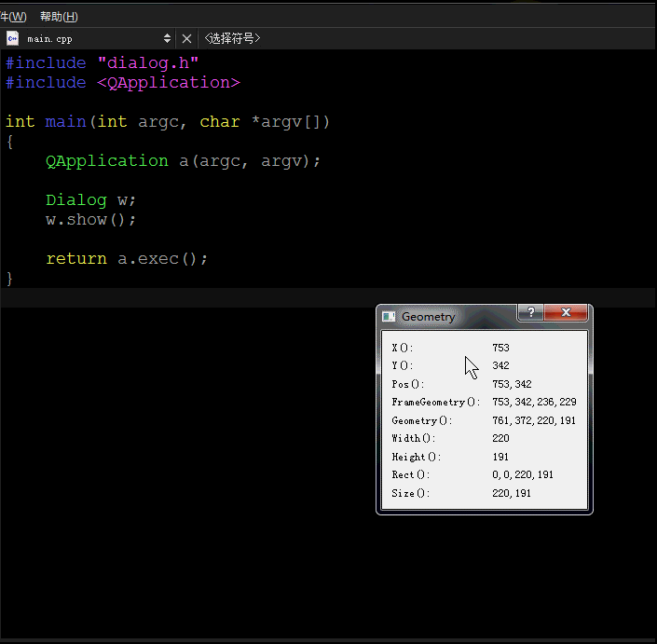Click the "dialog.h" include string in code
657x644 pixels.
coord(148,62)
